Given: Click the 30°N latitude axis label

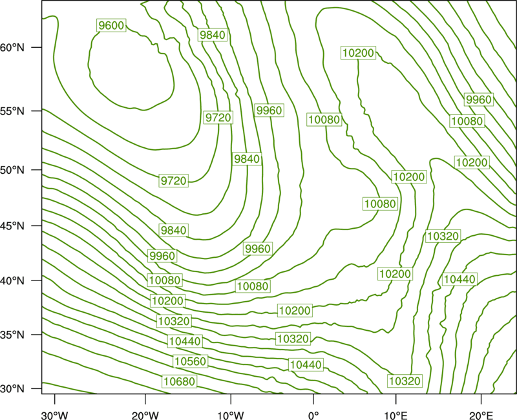Looking at the screenshot, I should tap(12, 389).
